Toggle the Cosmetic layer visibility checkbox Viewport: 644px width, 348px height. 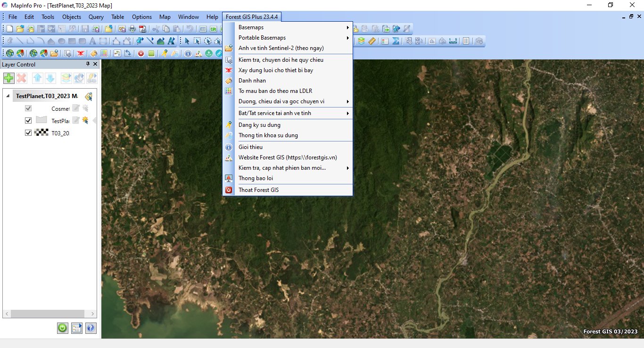pos(28,108)
